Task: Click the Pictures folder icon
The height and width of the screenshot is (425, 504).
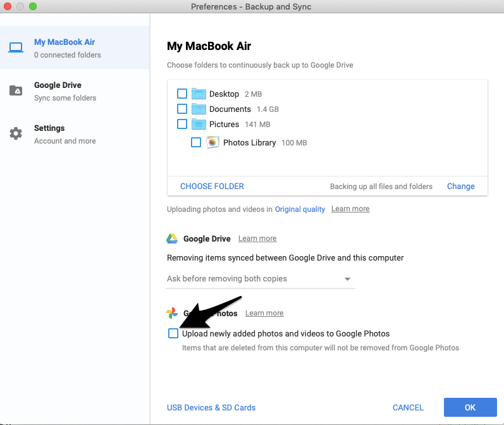Action: coord(199,124)
